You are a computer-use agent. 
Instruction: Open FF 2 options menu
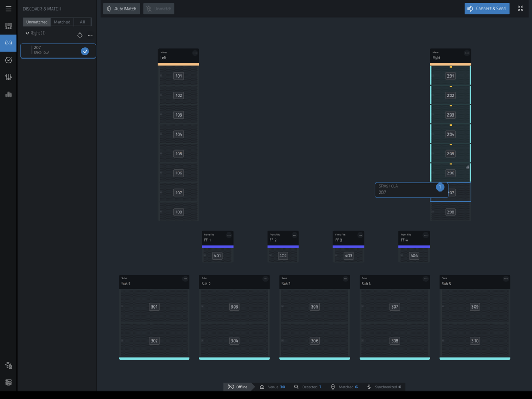tap(295, 235)
